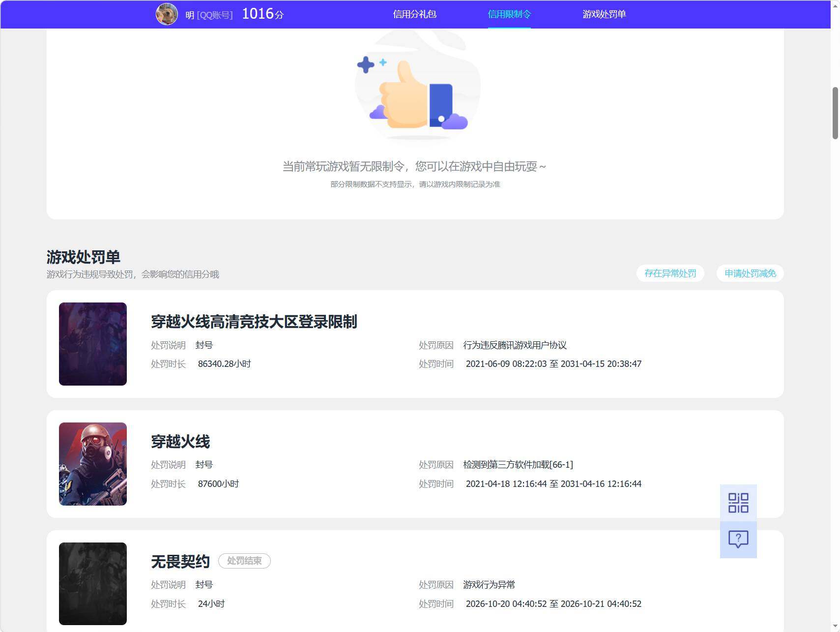Viewport: 840px width, 632px height.
Task: Switch to 信用分礼包 tab
Action: pyautogui.click(x=414, y=14)
